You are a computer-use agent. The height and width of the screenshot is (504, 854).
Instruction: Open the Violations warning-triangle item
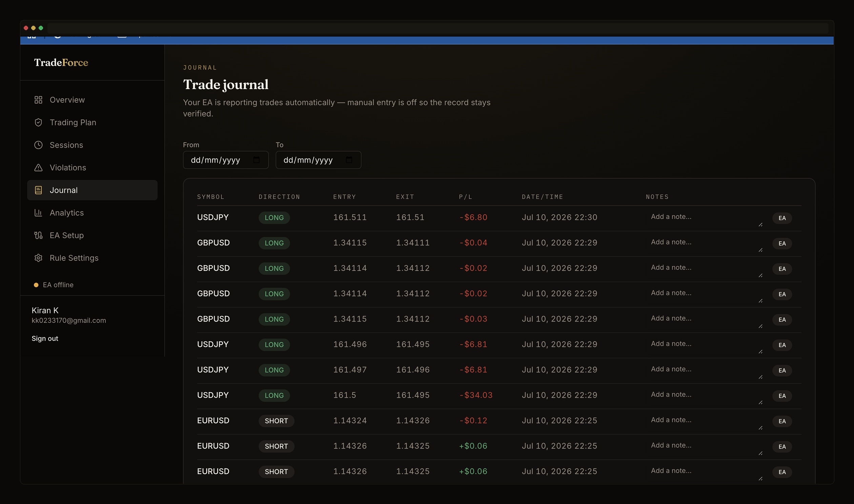(92, 167)
